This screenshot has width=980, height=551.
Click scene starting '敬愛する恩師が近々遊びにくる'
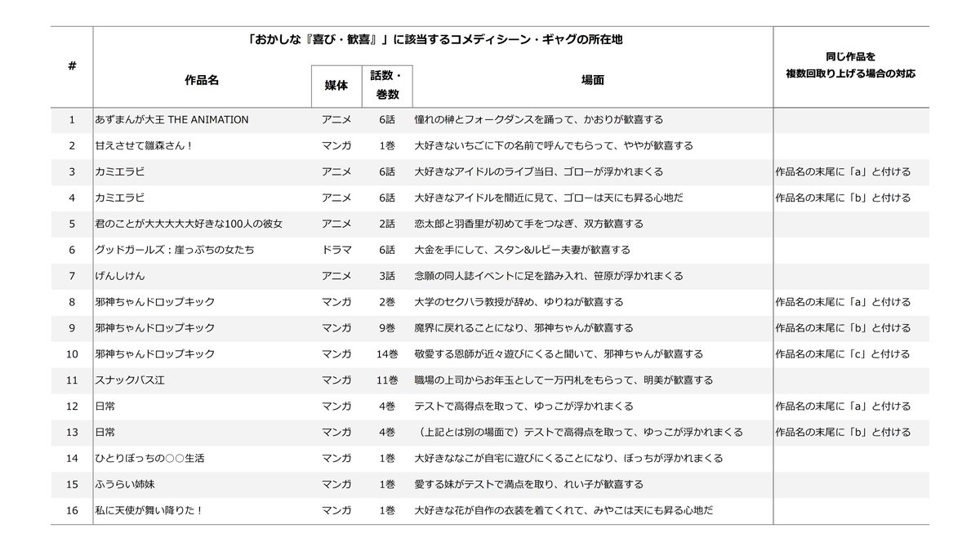(x=559, y=354)
